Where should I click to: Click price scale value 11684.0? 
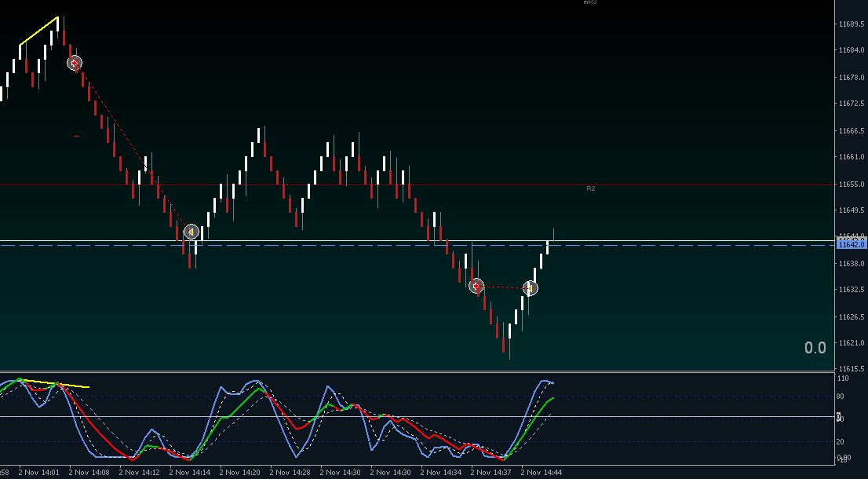click(852, 49)
